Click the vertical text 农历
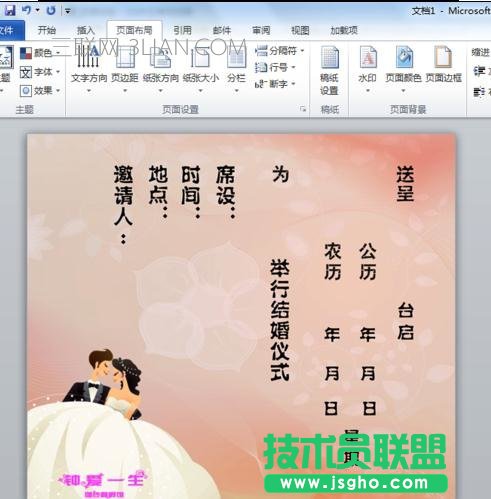Screen dimensions: 491x499 click(333, 261)
